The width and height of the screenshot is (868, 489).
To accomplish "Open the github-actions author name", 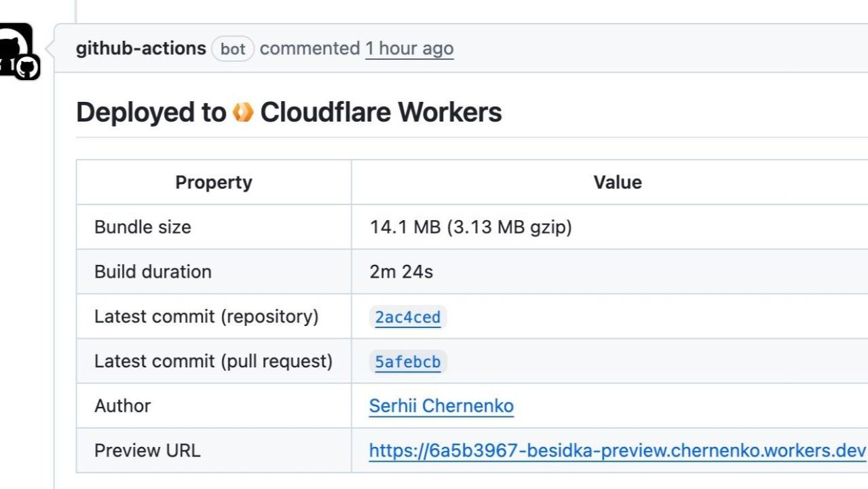I will point(140,48).
